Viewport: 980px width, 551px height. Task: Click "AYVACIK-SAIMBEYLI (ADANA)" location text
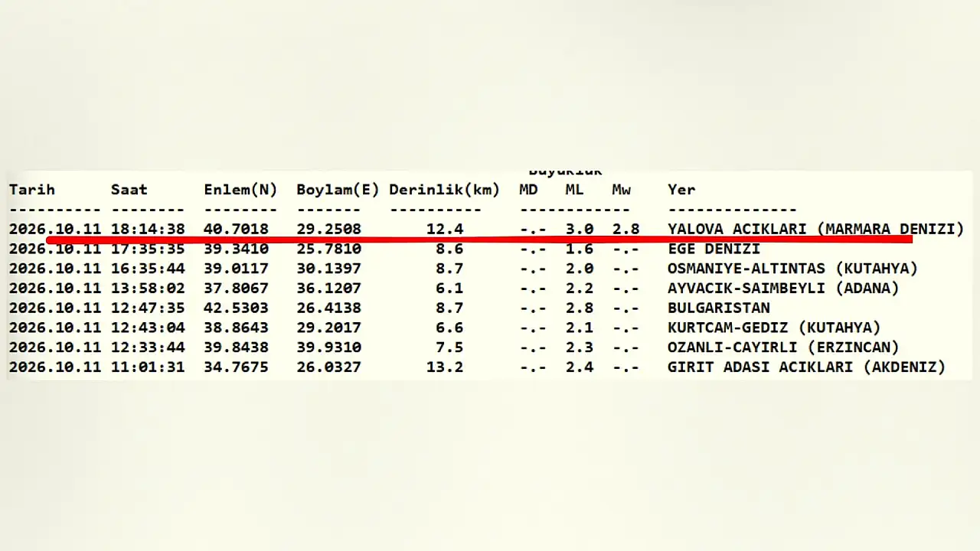783,289
